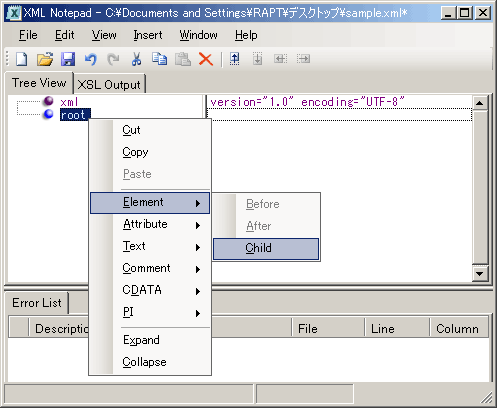
Task: Open the Edit menu
Action: coord(65,35)
